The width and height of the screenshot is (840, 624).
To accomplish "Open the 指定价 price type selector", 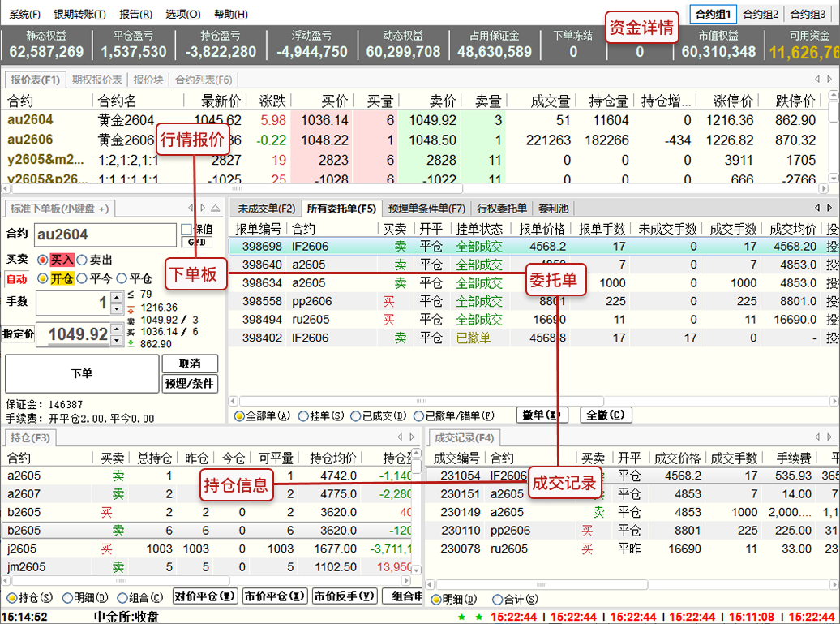I will coord(18,334).
